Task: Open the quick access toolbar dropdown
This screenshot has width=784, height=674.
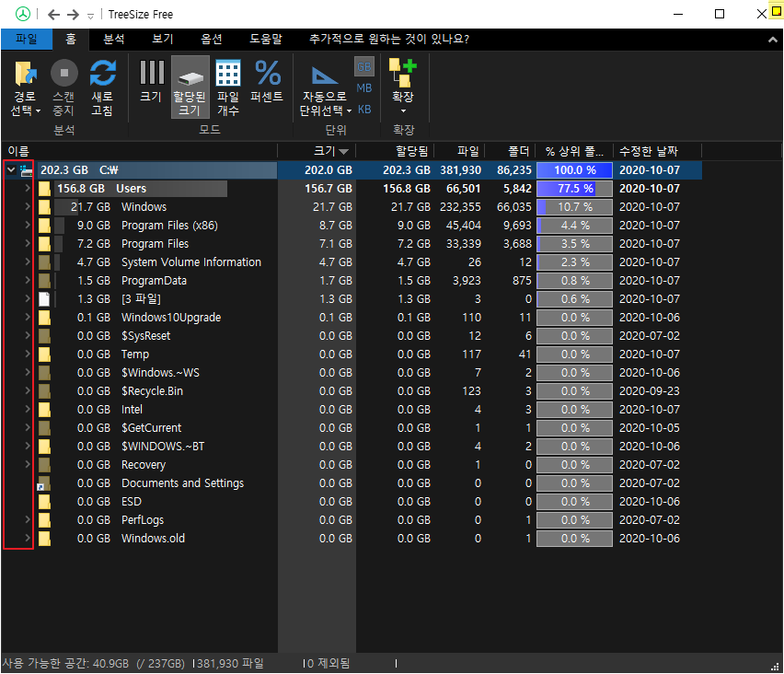Action: 90,16
